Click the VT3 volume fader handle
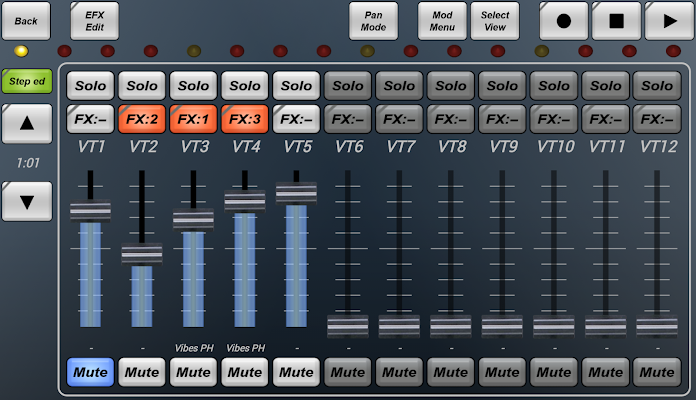This screenshot has height=400, width=696. [x=194, y=220]
